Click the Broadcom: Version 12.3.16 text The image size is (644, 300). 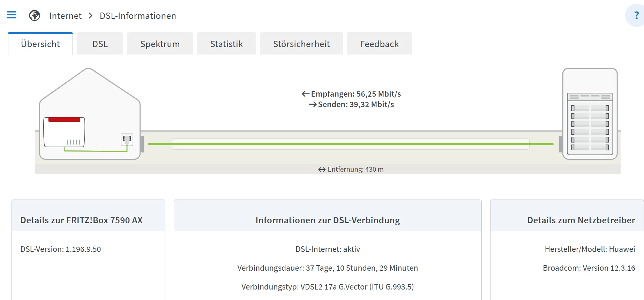pos(589,268)
